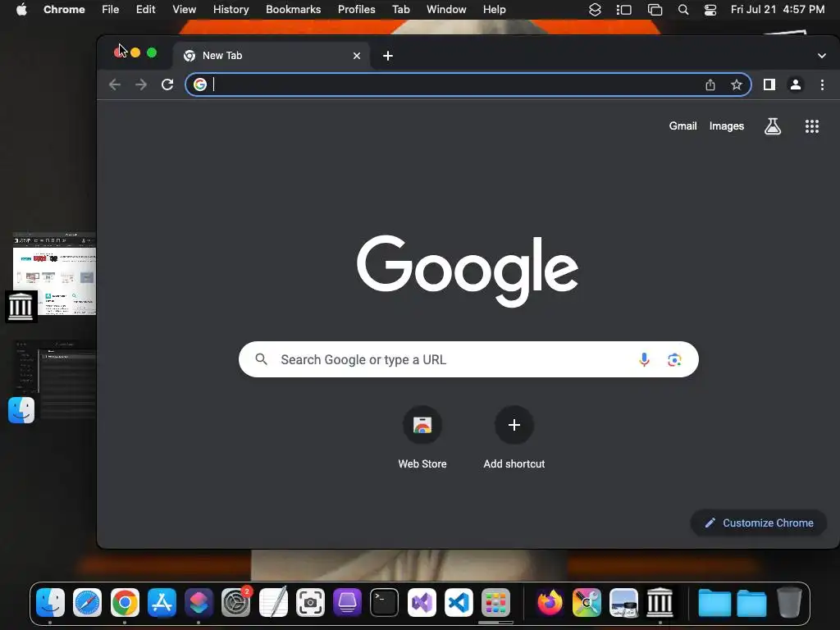Open the Web Store shortcut
Screen dimensions: 840x630
(x=422, y=438)
